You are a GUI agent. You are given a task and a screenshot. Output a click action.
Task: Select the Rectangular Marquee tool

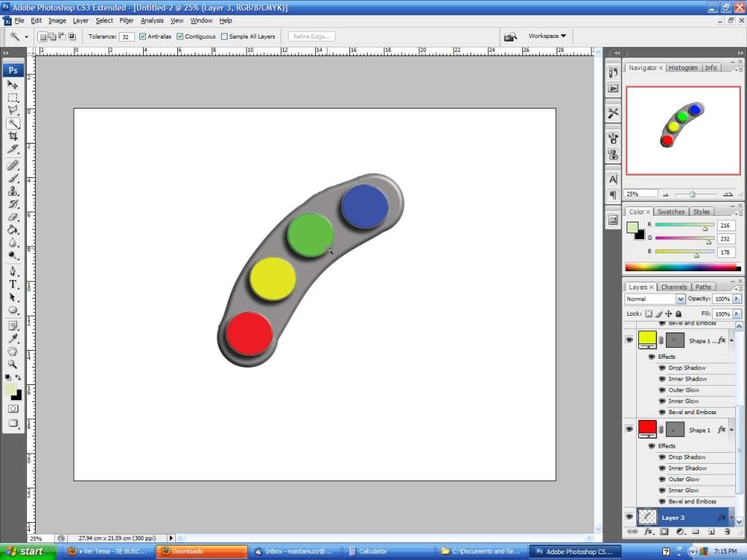click(x=13, y=98)
